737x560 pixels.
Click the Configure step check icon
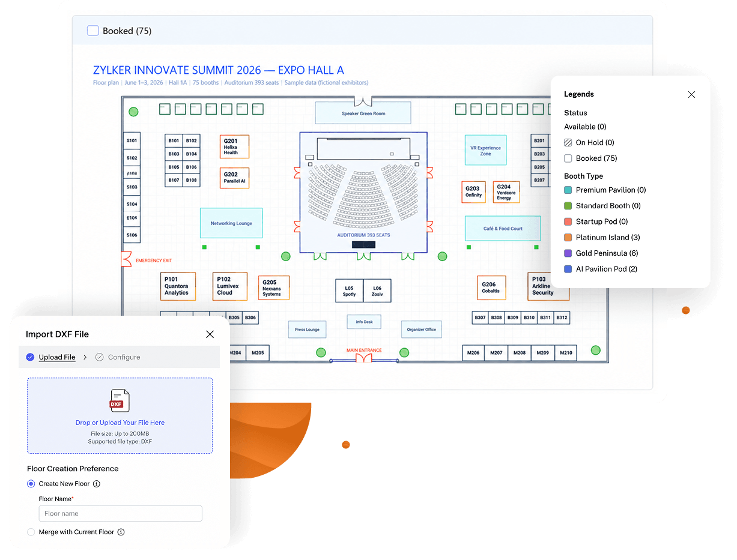point(100,357)
